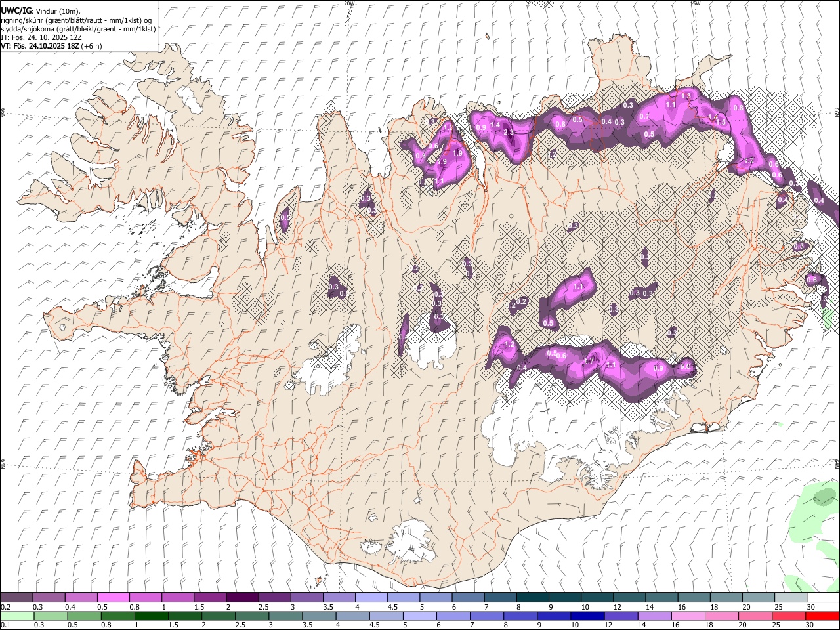Click the 'VT: Fös. 24.10.2025 18Z' valid time
This screenshot has width=840, height=630.
(x=40, y=46)
